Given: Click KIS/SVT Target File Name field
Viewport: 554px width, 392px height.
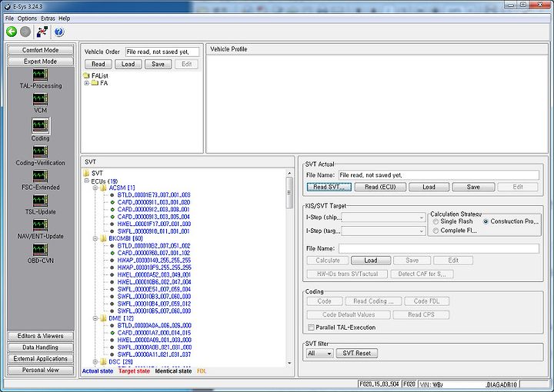Looking at the screenshot, I should point(439,248).
